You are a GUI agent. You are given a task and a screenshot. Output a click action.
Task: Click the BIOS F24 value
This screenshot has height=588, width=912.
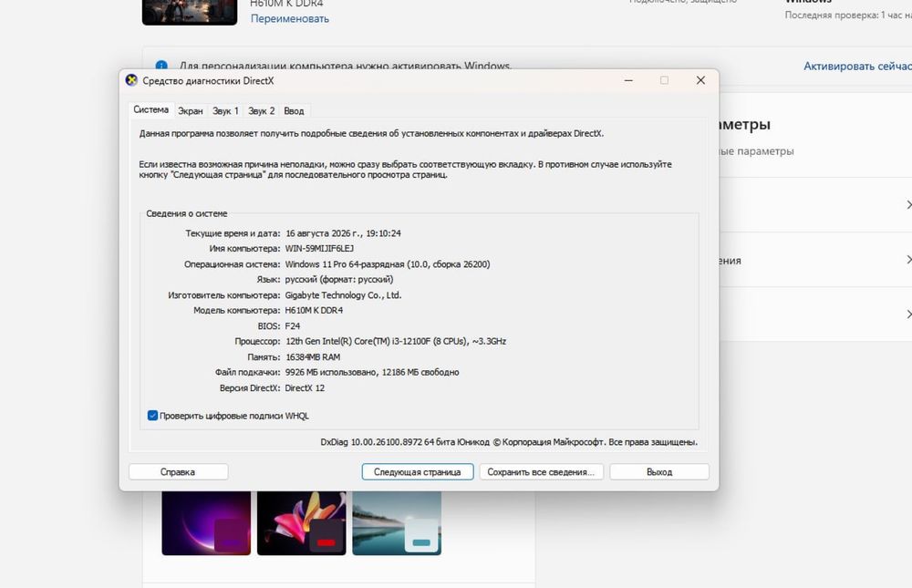293,326
